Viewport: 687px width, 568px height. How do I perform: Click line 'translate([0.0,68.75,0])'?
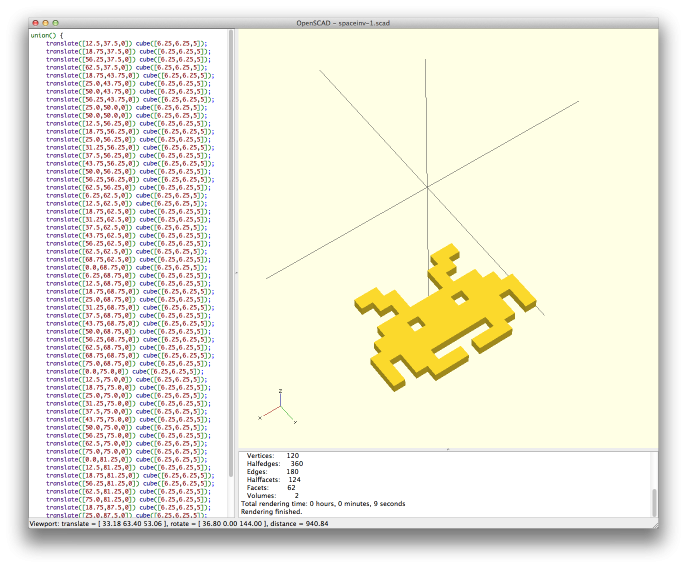tap(126, 267)
